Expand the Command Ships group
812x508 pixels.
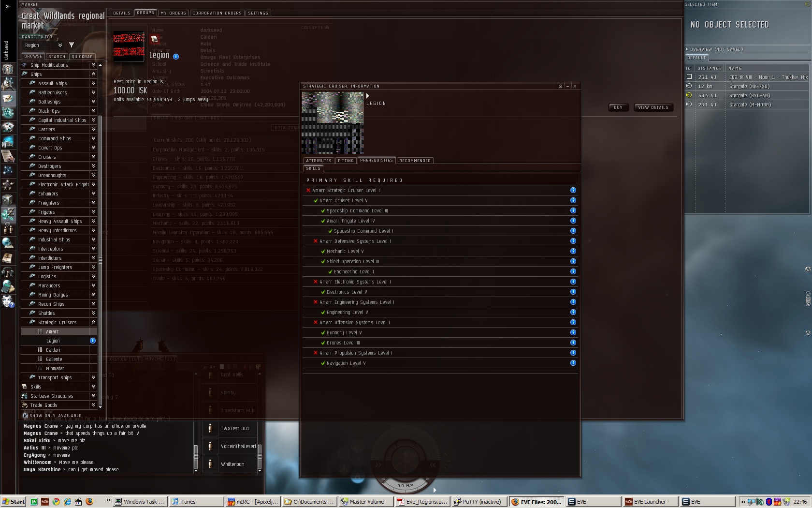[93, 138]
